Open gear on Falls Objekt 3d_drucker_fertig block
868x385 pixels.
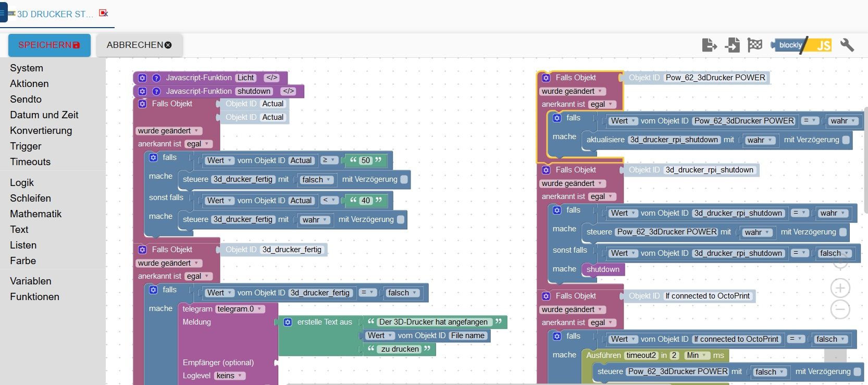[x=142, y=250]
